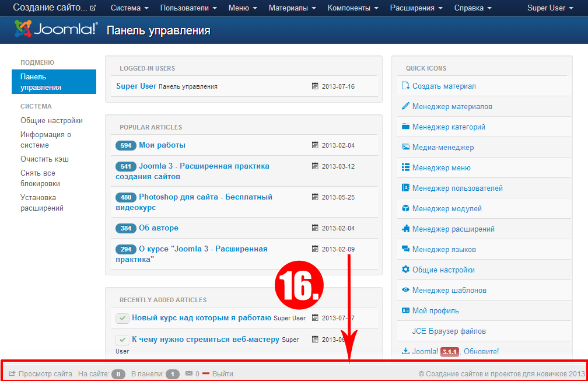Click the Обновите! Joomla update link

(x=481, y=351)
